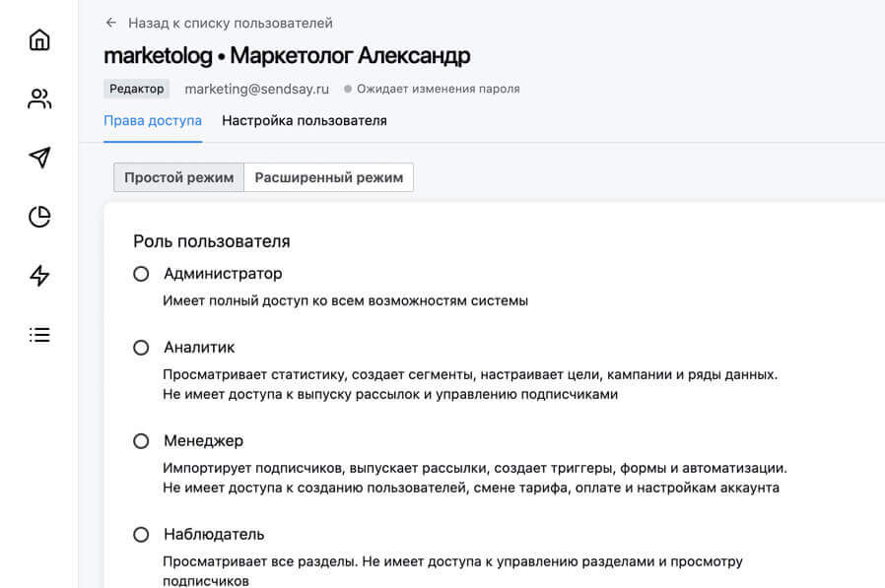The width and height of the screenshot is (885, 588).
Task: Open the Права доступа tab
Action: [153, 119]
